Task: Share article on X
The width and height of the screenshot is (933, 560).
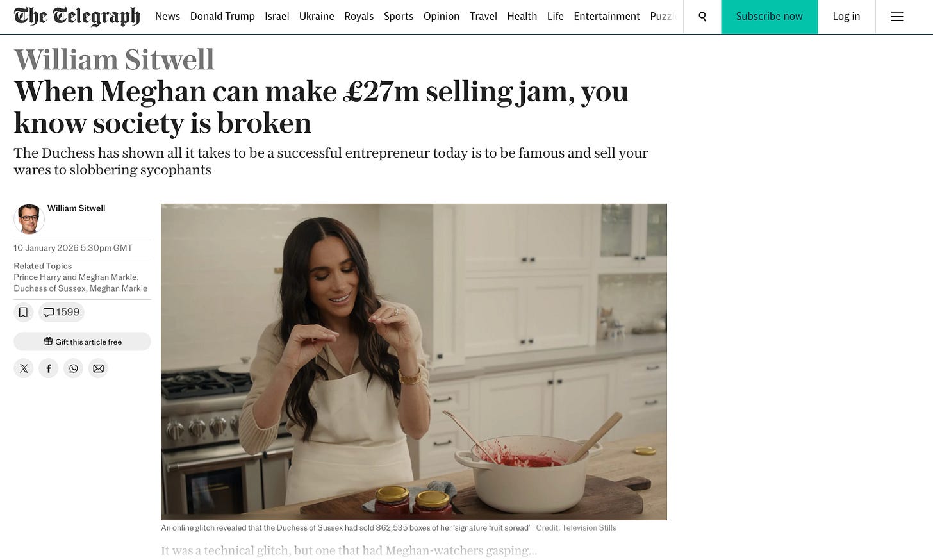Action: coord(24,368)
